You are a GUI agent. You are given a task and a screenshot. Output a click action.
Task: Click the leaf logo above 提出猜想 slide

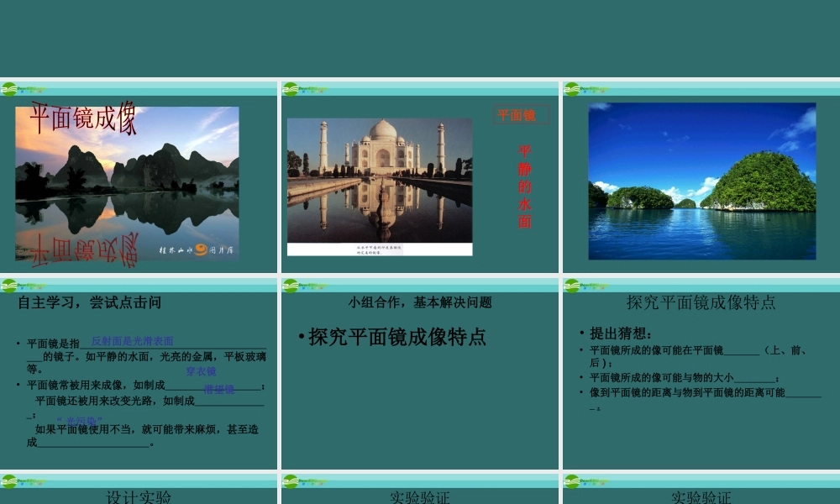pyautogui.click(x=573, y=286)
